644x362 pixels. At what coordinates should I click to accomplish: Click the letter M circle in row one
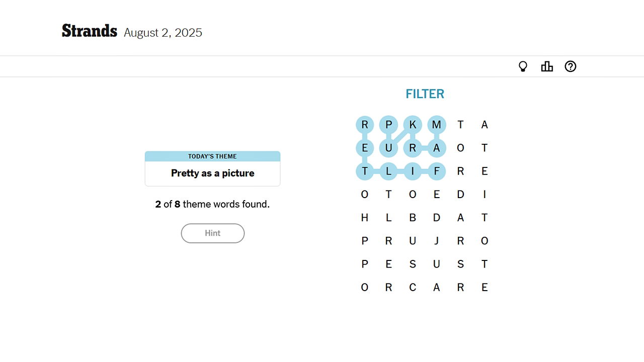(437, 125)
